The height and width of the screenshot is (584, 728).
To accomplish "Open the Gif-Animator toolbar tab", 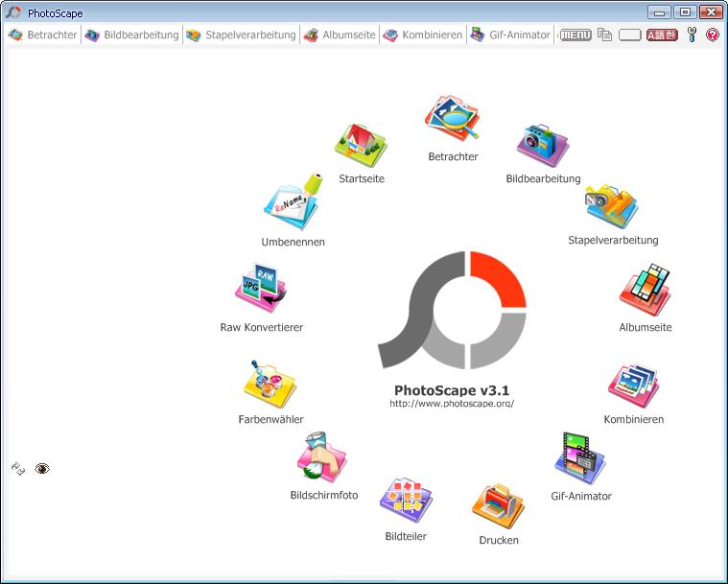I will [x=509, y=35].
